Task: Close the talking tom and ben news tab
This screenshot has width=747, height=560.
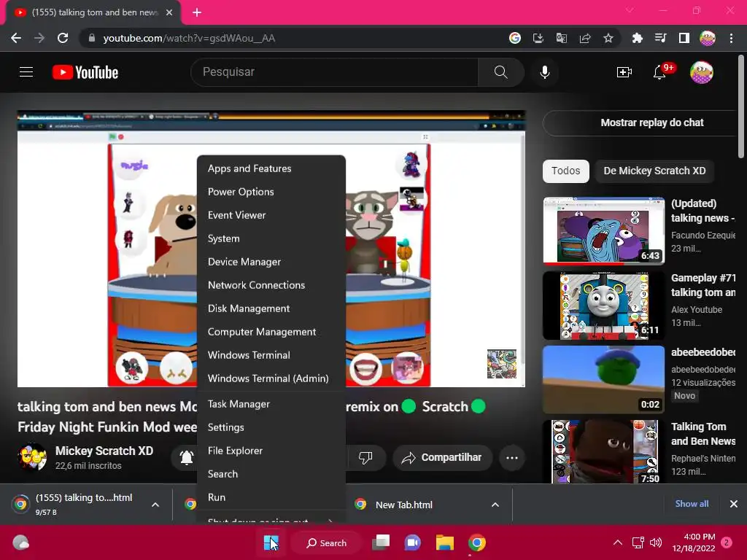Action: pos(169,12)
